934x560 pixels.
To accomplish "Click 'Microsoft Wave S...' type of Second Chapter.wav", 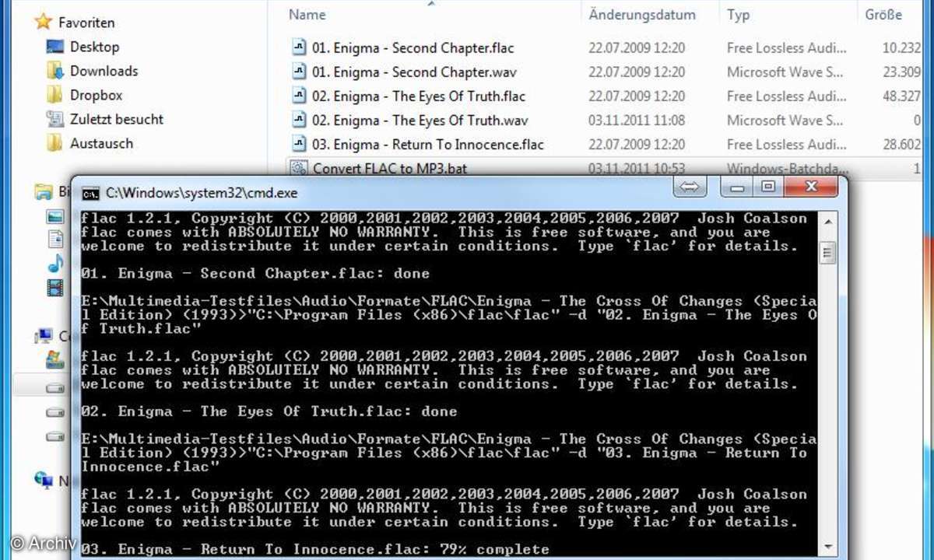I will pos(785,72).
